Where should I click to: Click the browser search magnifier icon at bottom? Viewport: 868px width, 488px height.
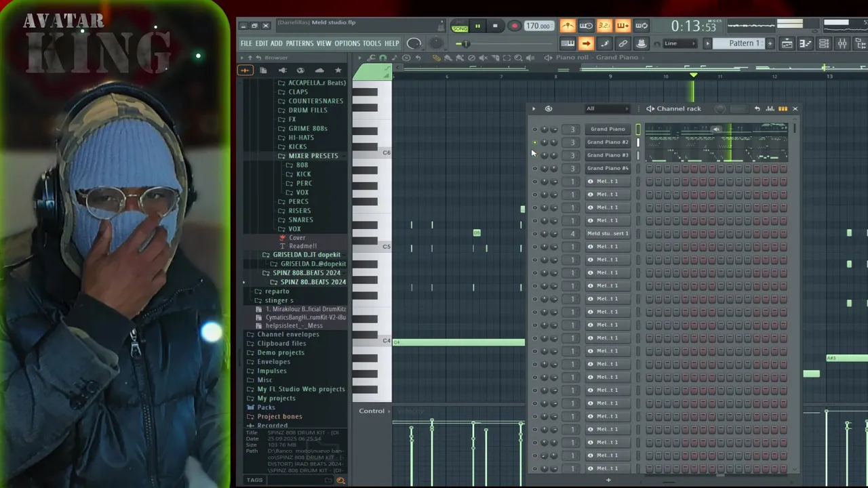pos(340,480)
